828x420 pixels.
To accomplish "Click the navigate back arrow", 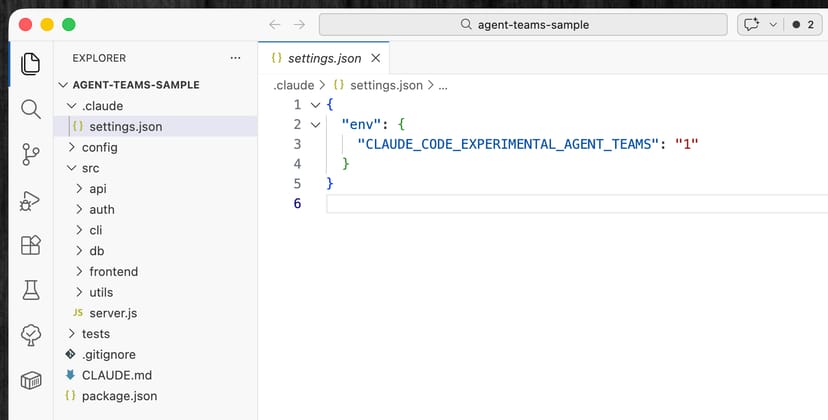I will (275, 25).
